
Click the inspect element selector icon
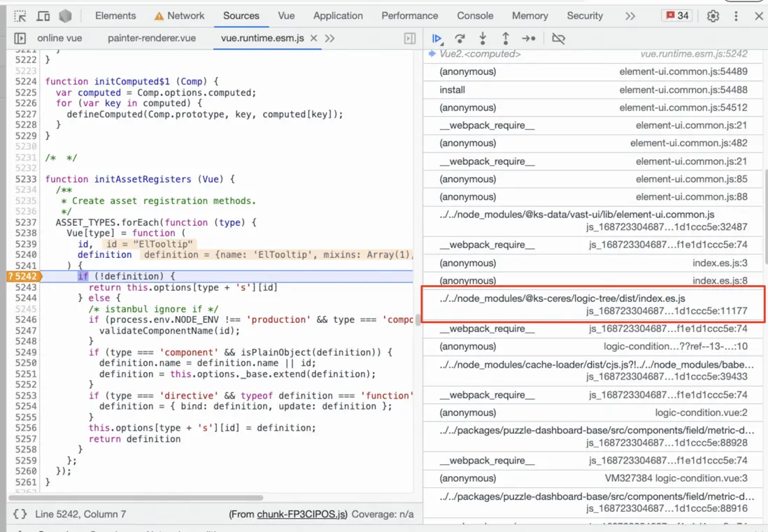[20, 16]
